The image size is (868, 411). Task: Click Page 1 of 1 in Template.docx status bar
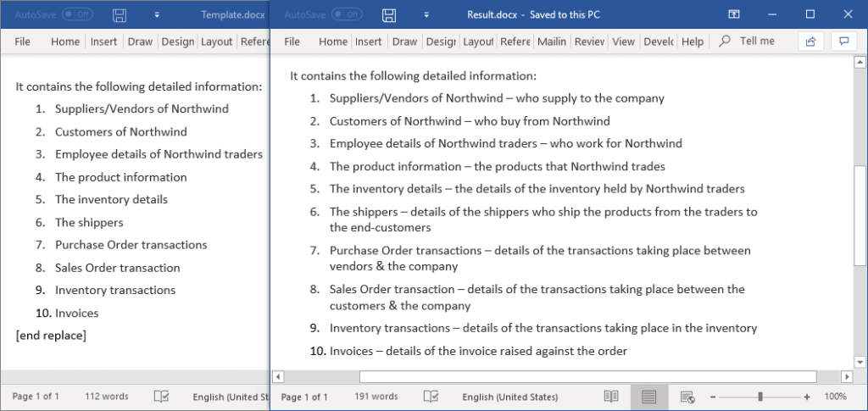tap(36, 397)
